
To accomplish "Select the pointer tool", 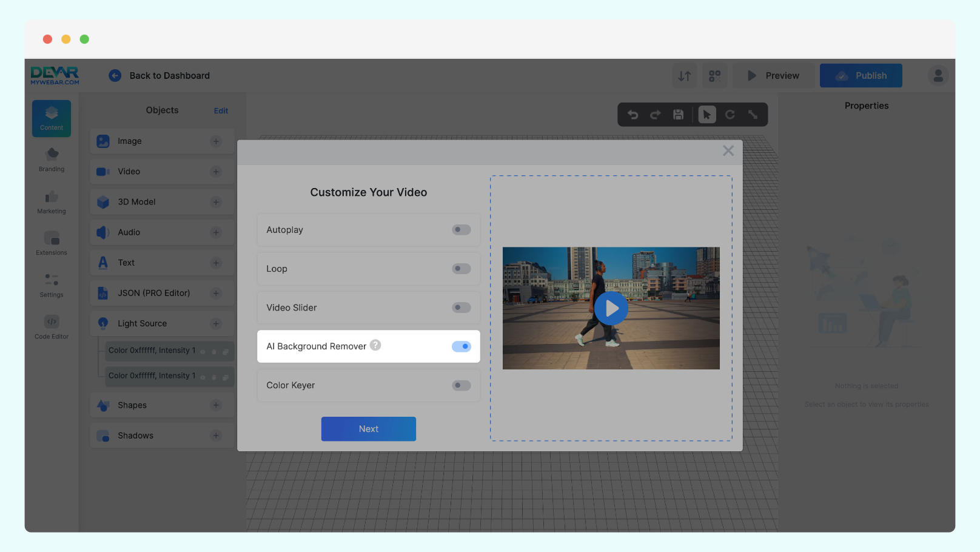I will [707, 115].
